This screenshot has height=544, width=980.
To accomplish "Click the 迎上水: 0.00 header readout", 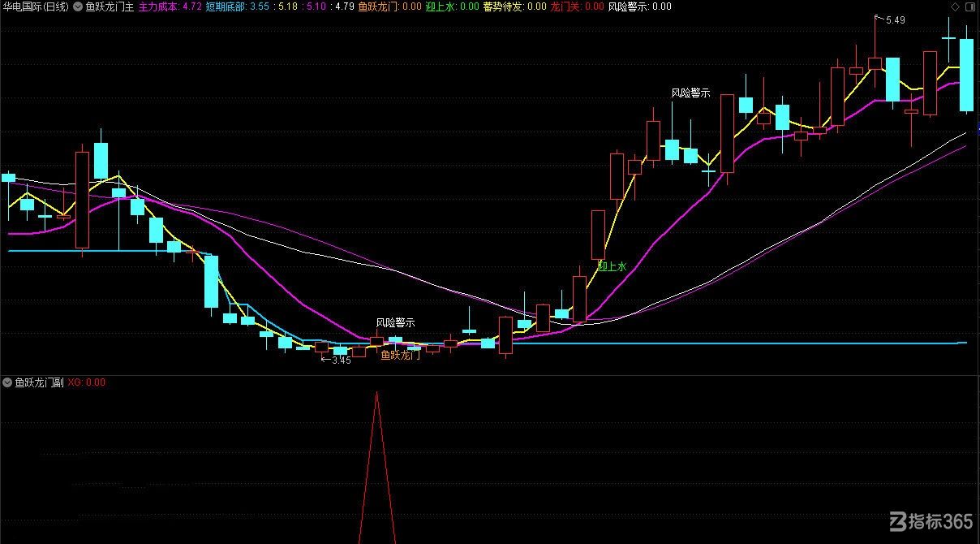I will tap(453, 6).
